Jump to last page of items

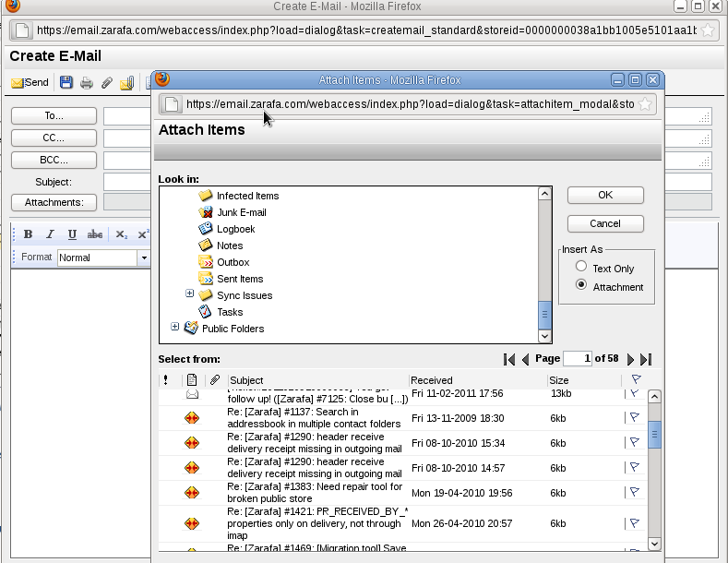click(x=646, y=359)
